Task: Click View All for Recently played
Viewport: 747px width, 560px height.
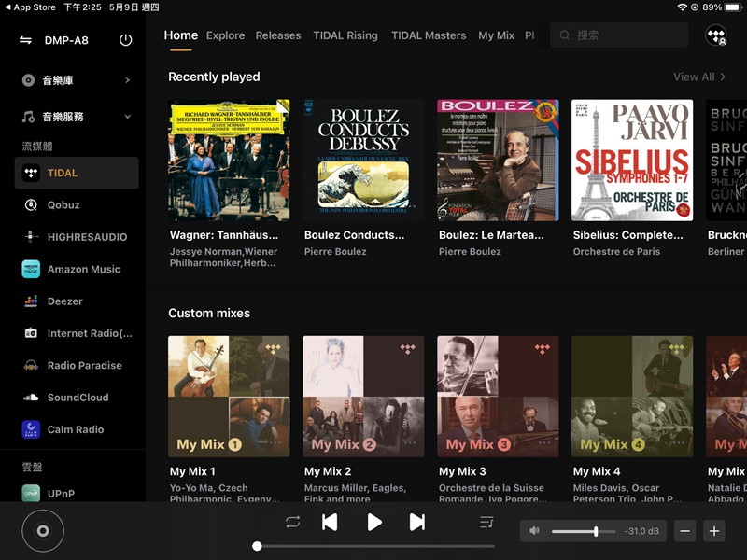Action: [x=698, y=77]
